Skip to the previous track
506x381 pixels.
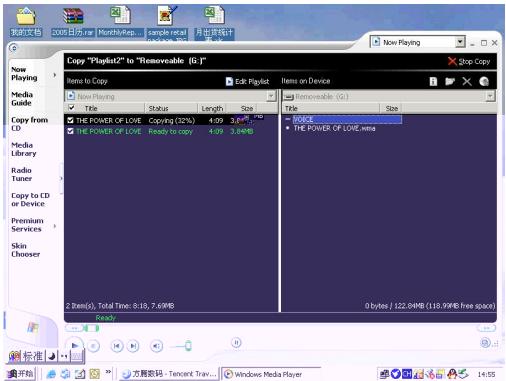pos(117,346)
